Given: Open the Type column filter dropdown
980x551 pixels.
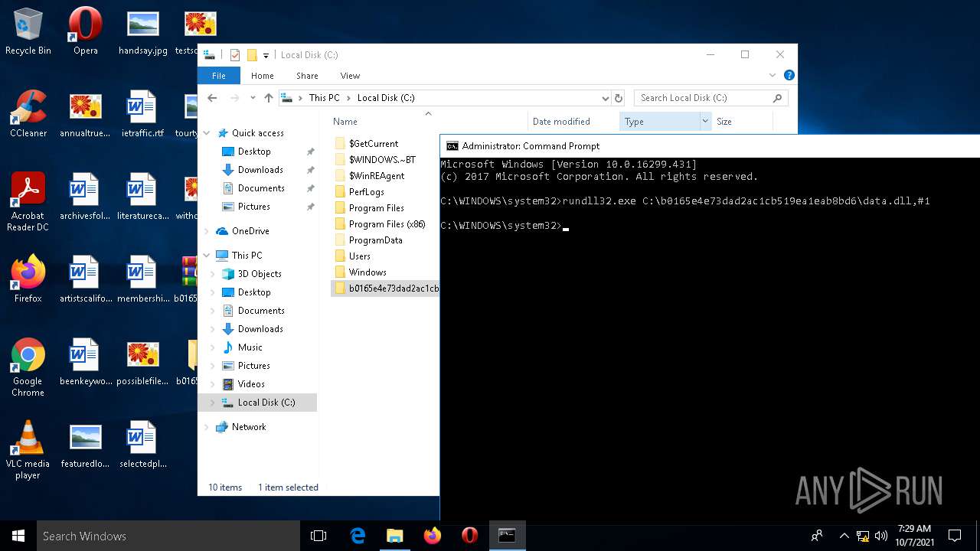Looking at the screenshot, I should (705, 121).
